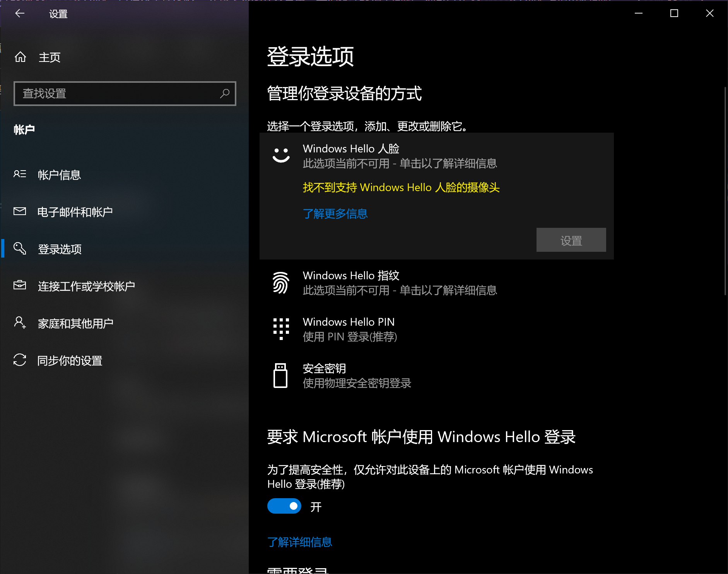Click the 管理你登录设备的方式 heading

coord(344,94)
